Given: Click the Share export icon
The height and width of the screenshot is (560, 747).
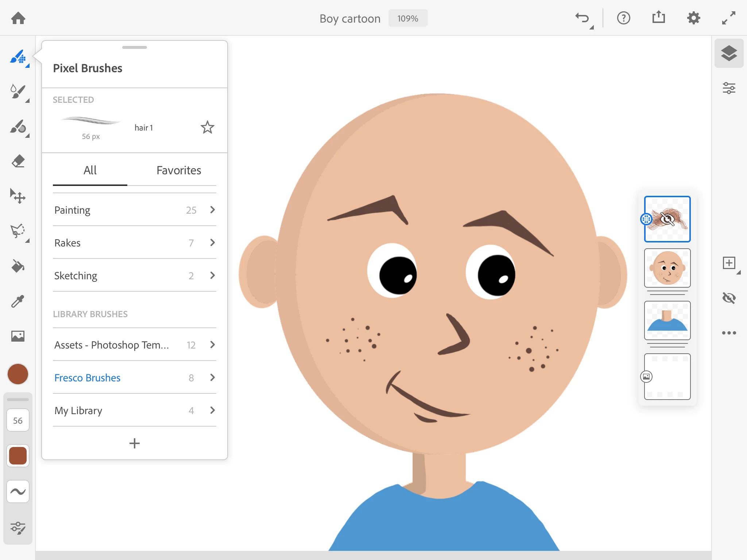Looking at the screenshot, I should pos(658,18).
